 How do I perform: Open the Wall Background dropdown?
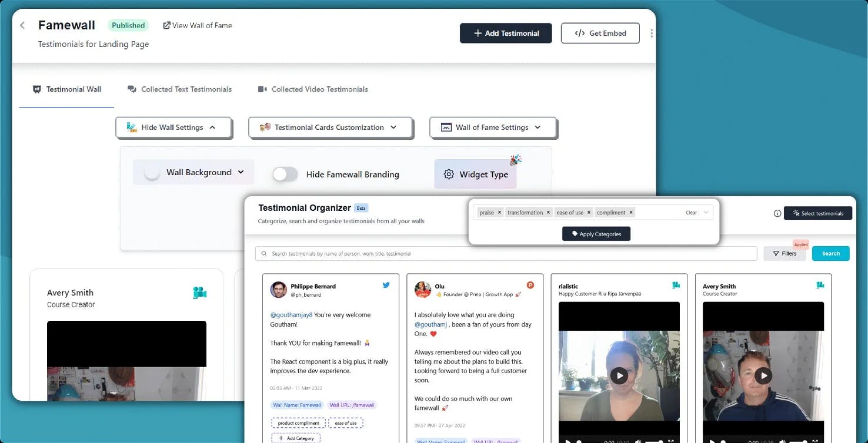(x=194, y=172)
